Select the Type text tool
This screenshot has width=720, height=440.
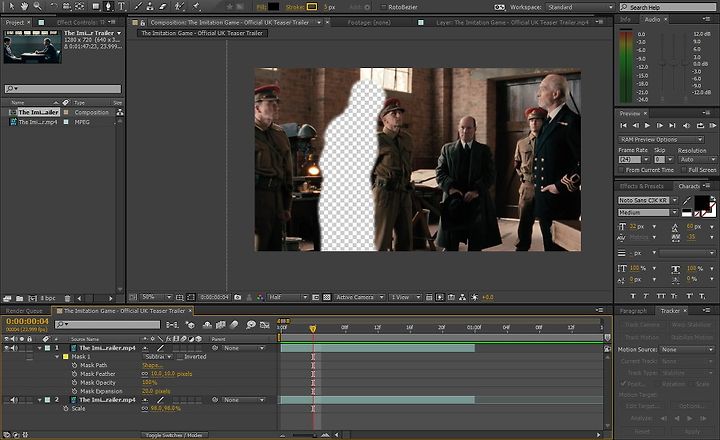click(x=122, y=6)
